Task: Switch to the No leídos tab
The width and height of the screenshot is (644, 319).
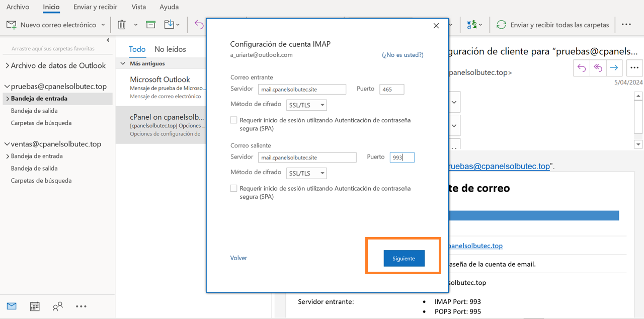Action: coord(170,49)
